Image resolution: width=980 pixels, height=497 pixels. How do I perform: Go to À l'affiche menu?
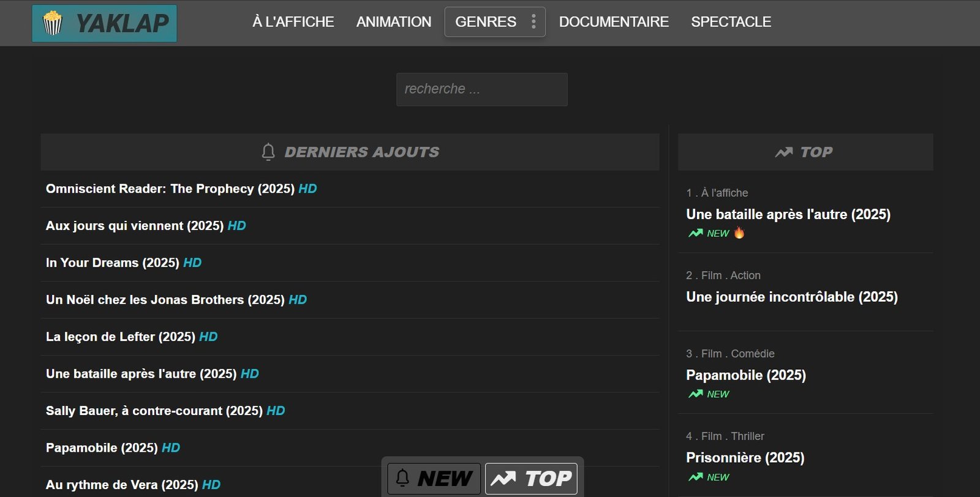point(293,22)
